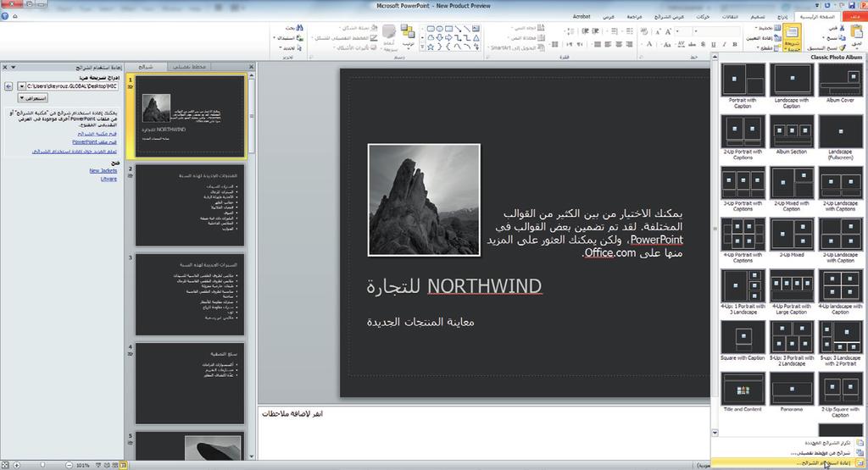Click the Convert to SmartArt icon
Screen dimensions: 868x470
point(540,47)
